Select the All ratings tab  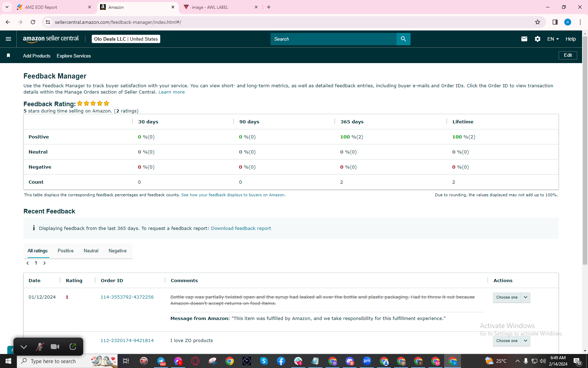click(x=38, y=251)
